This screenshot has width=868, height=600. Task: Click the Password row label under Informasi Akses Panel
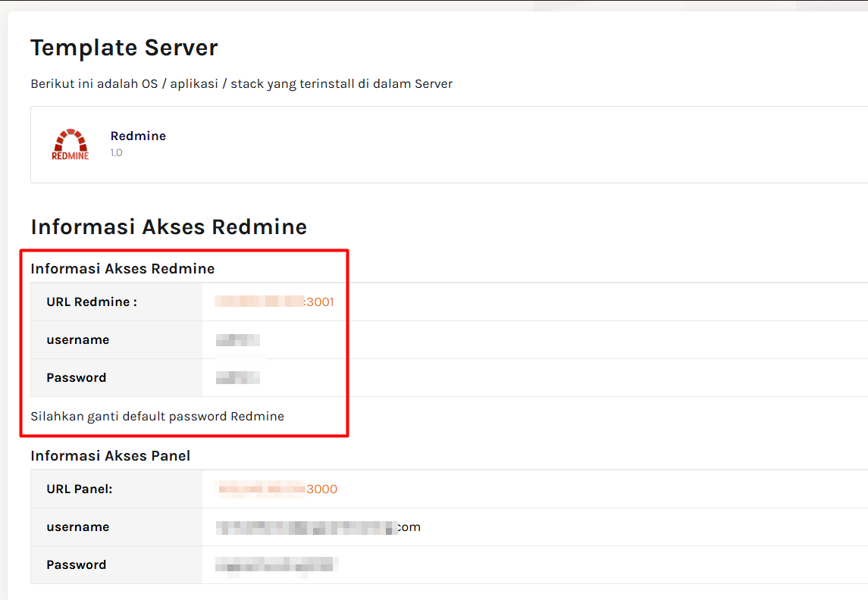[x=76, y=564]
